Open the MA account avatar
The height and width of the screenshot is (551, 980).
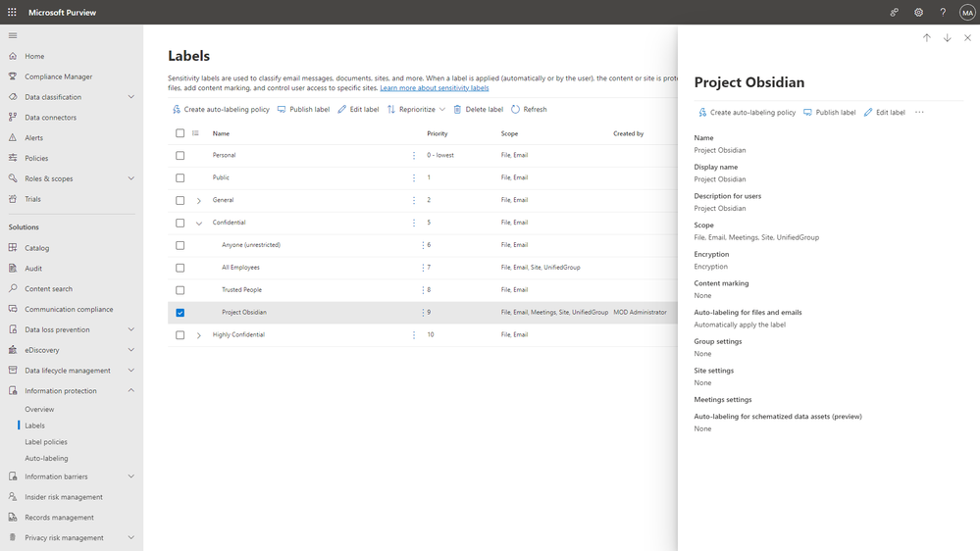(967, 13)
